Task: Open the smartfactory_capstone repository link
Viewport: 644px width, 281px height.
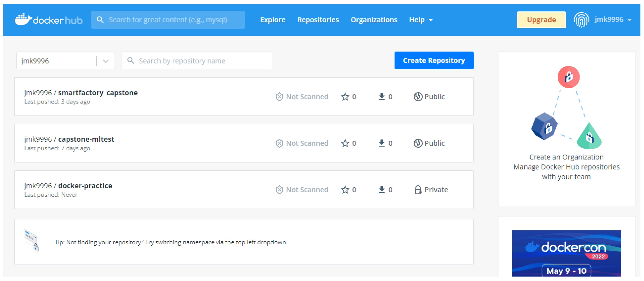Action: (98, 93)
